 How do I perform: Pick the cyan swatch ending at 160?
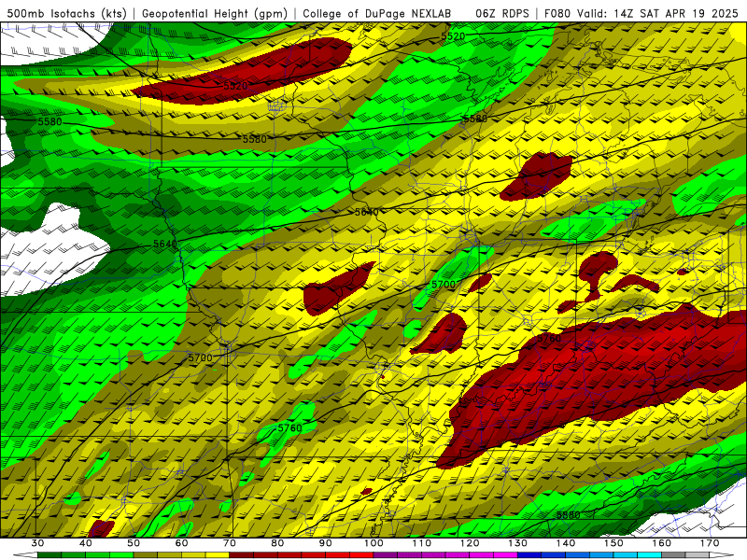click(649, 555)
